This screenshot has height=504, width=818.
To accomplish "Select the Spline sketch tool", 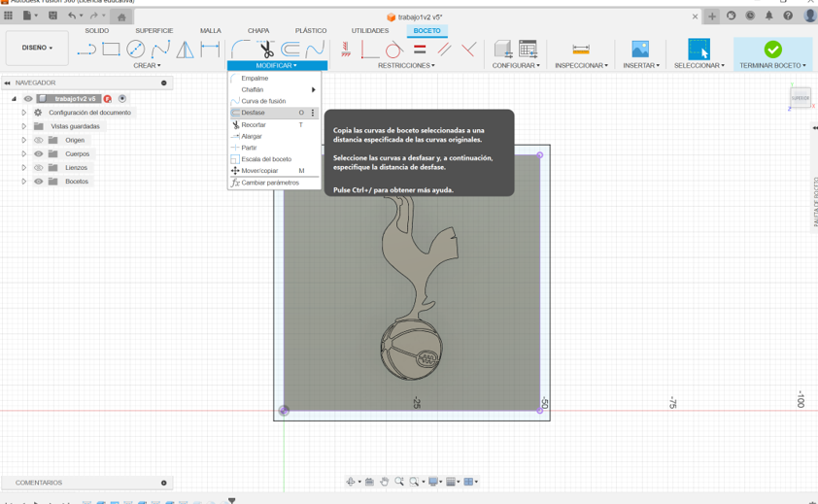I will coord(160,50).
